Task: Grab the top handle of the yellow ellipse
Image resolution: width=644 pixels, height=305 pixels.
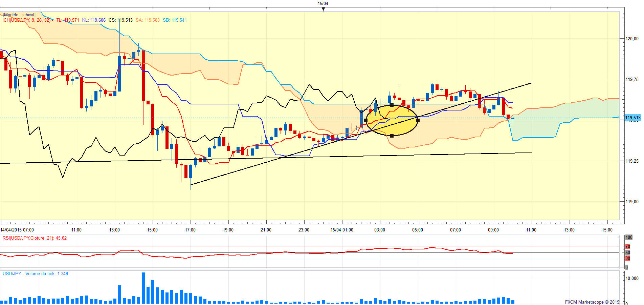Action: tap(392, 105)
